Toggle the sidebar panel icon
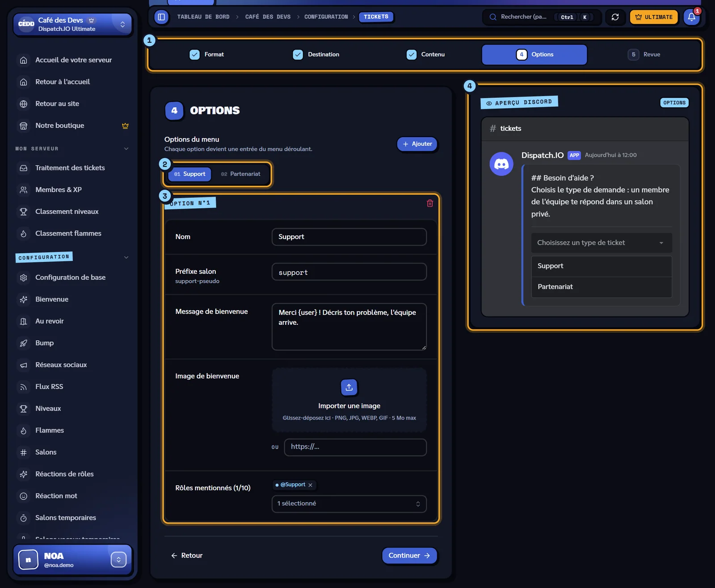 161,17
